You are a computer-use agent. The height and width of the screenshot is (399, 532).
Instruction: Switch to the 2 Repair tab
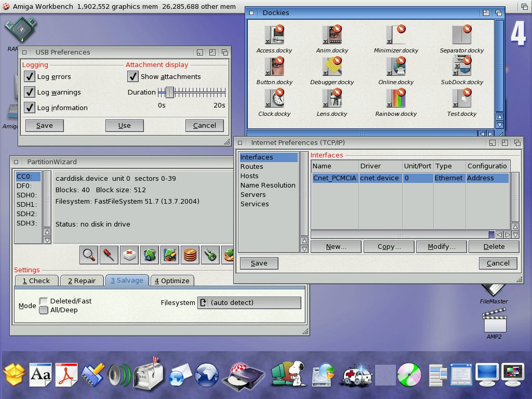point(82,281)
